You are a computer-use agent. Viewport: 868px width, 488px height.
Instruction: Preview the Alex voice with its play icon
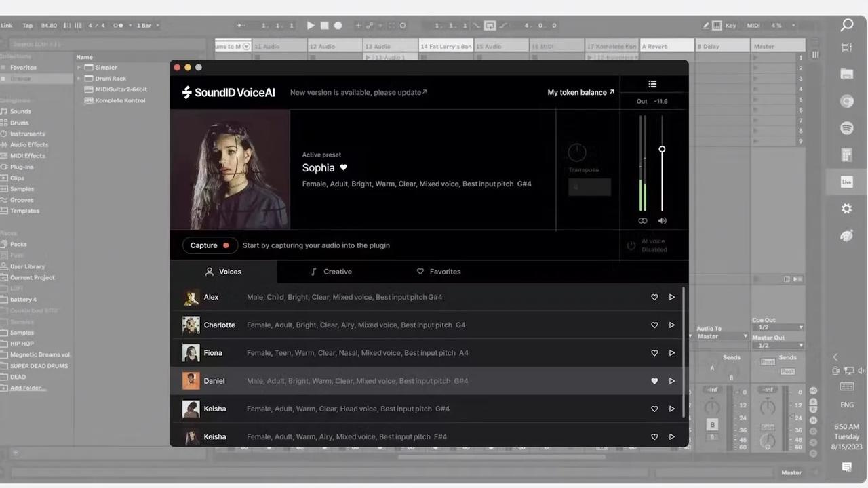[x=672, y=297]
